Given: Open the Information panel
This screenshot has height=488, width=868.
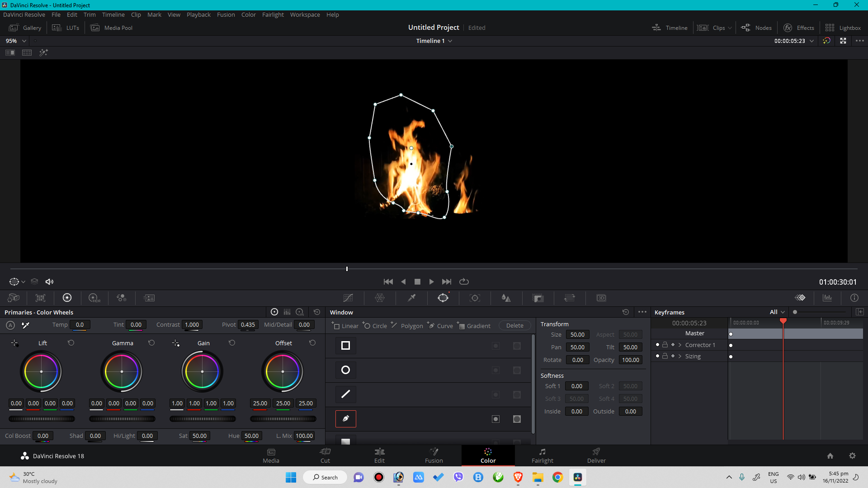Looking at the screenshot, I should click(854, 298).
